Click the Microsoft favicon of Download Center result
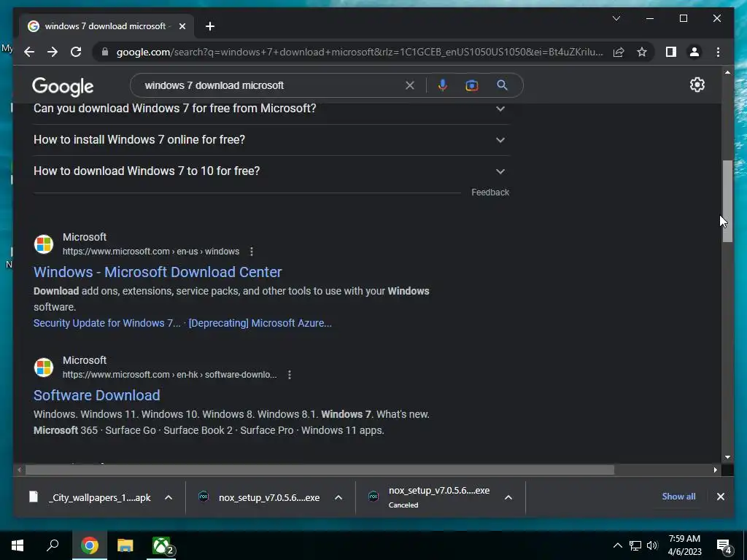 point(43,244)
